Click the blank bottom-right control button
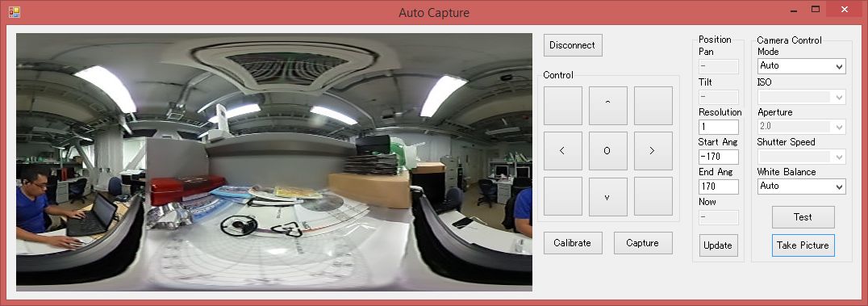The width and height of the screenshot is (868, 306). pyautogui.click(x=653, y=196)
